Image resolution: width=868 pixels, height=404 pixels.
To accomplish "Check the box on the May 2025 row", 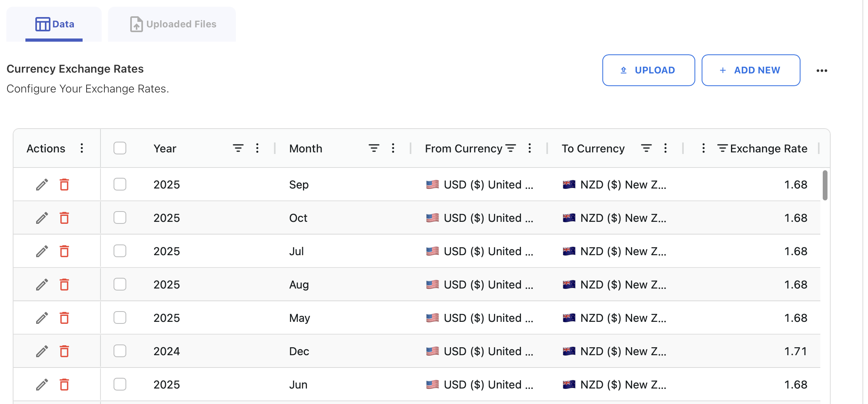I will (x=120, y=317).
